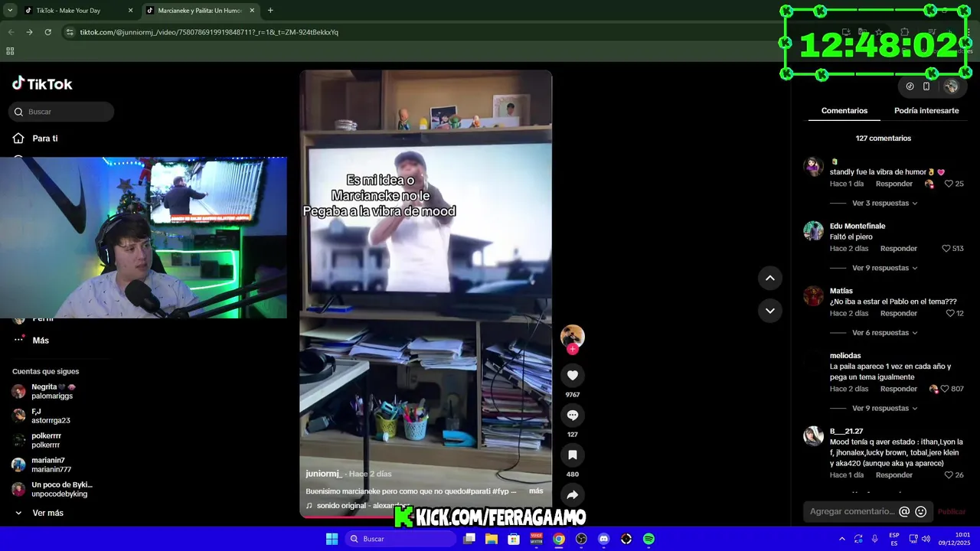
Task: Save video using the bookmark icon
Action: 572,455
